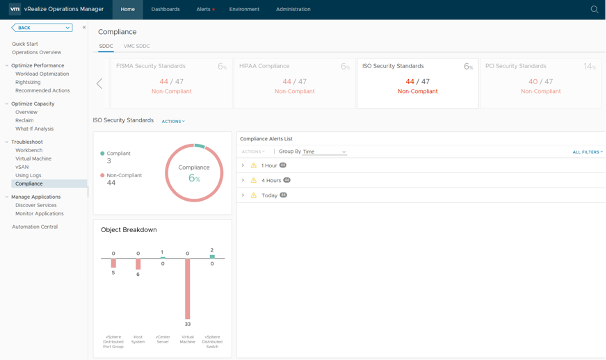Open the ALL FILTERS dropdown
This screenshot has width=606, height=360.
click(588, 152)
